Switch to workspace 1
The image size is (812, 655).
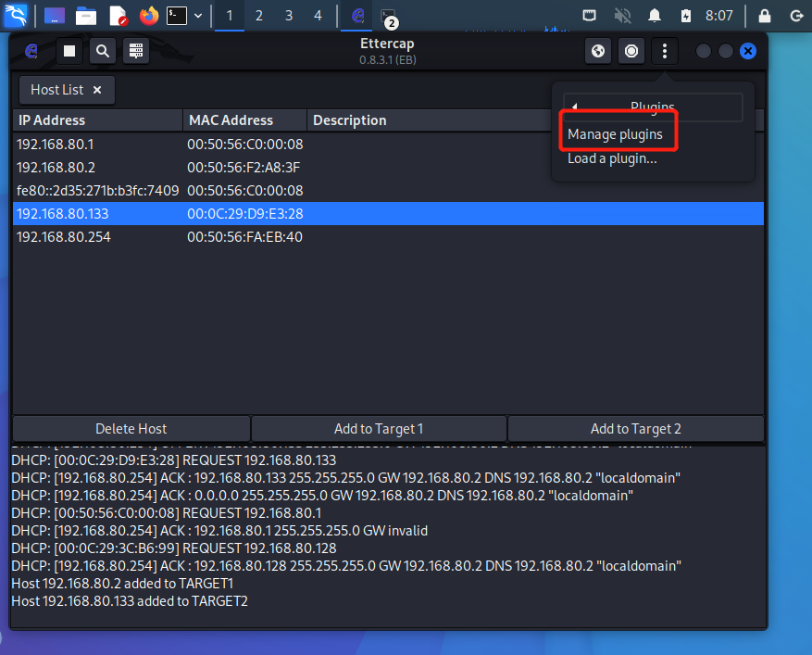coord(230,16)
